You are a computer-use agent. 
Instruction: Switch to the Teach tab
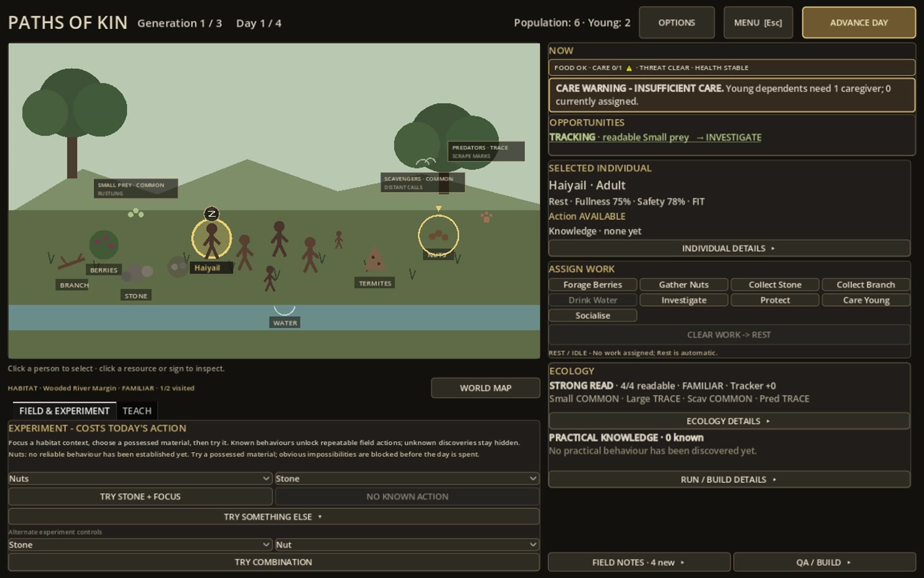pos(137,411)
